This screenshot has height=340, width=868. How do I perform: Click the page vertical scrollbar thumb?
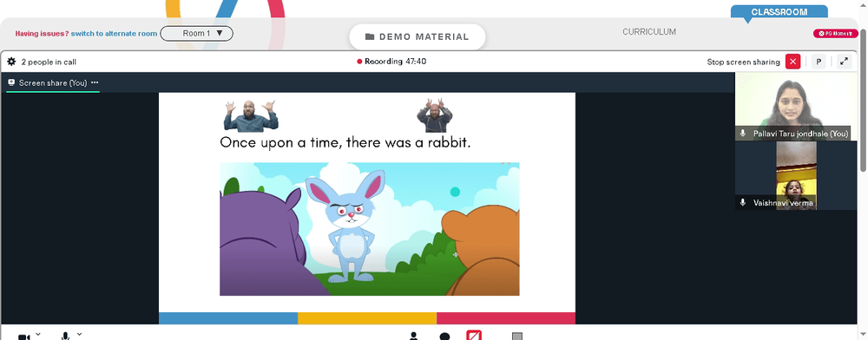click(x=864, y=100)
